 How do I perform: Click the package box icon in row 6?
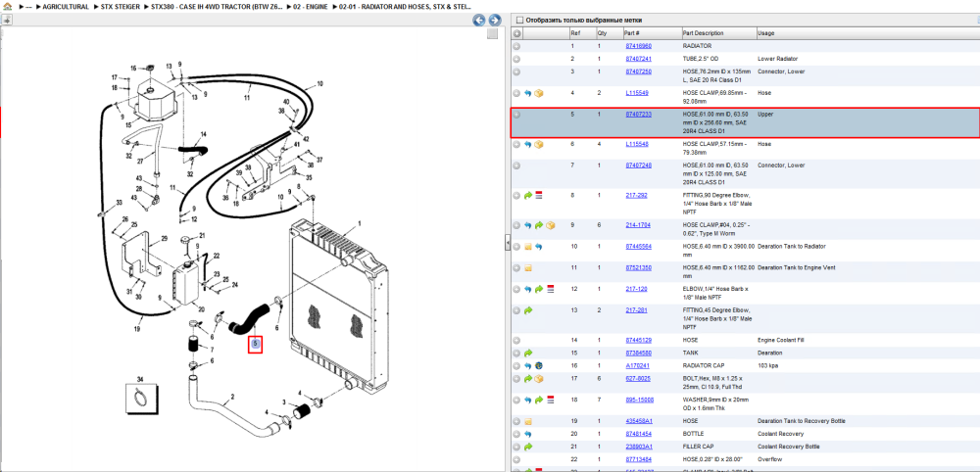539,144
